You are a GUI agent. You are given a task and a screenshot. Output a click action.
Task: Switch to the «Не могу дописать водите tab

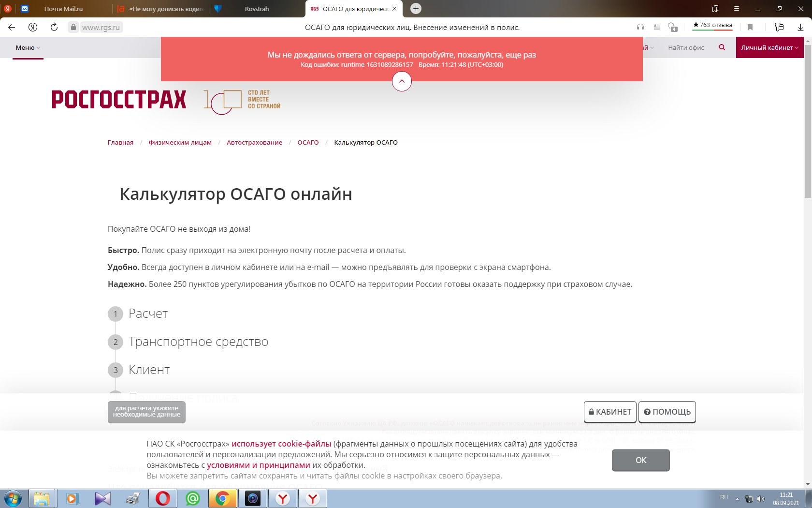(x=161, y=9)
